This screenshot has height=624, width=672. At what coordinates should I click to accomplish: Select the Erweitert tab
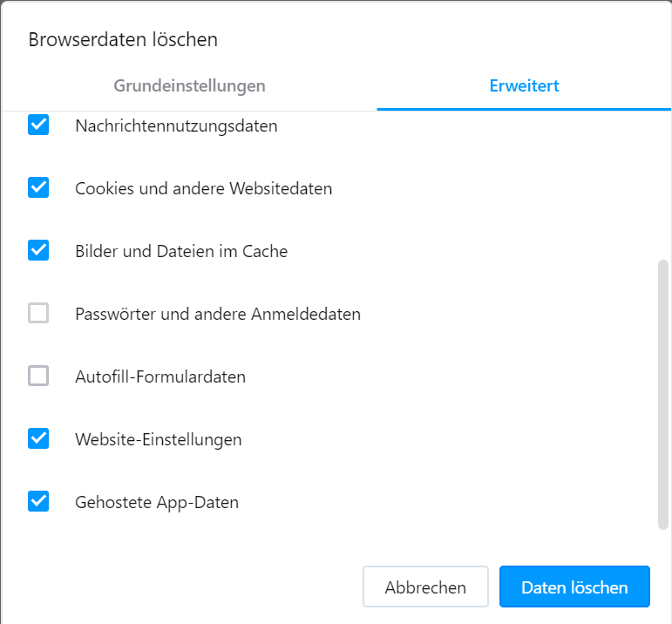click(x=524, y=86)
